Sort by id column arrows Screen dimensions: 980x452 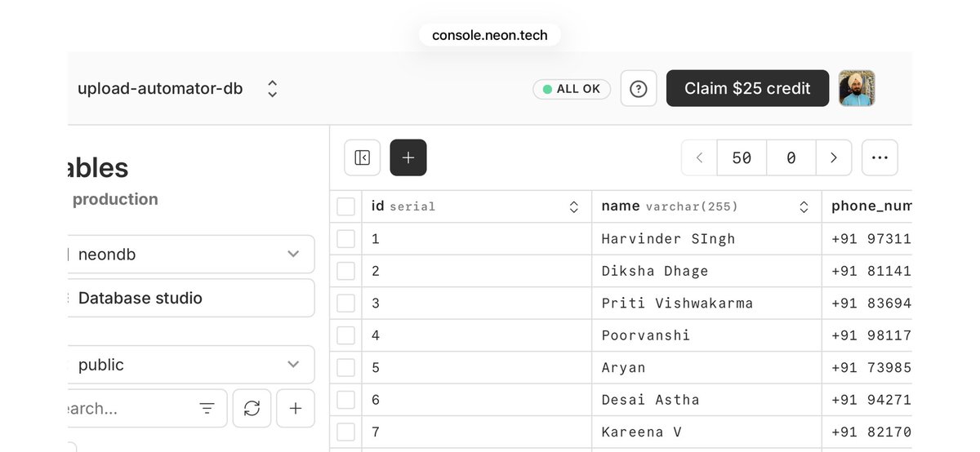pos(574,207)
